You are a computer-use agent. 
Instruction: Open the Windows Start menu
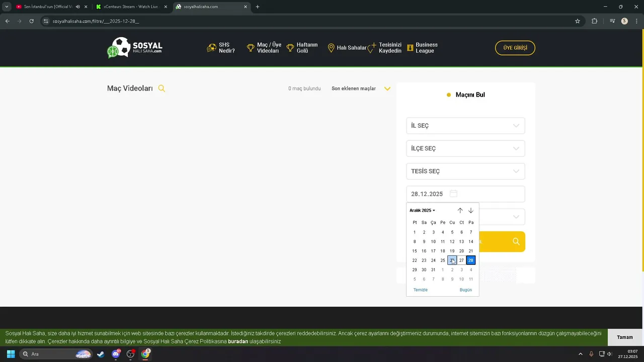coord(11,354)
